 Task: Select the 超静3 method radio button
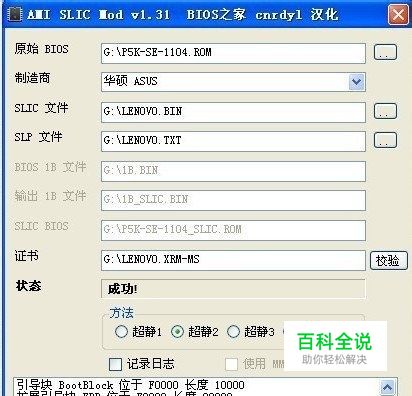point(233,331)
